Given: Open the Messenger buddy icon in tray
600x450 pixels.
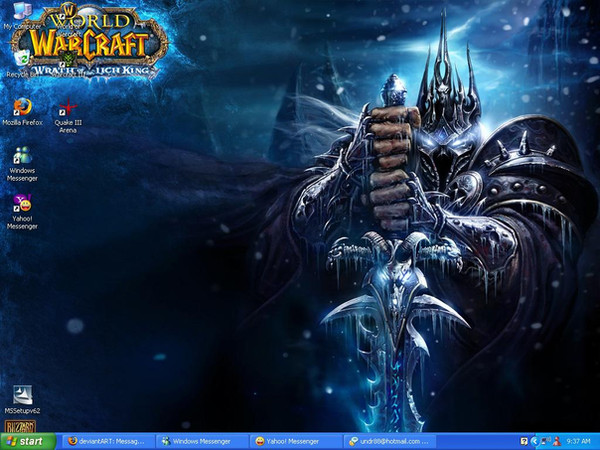Looking at the screenshot, I should point(557,442).
